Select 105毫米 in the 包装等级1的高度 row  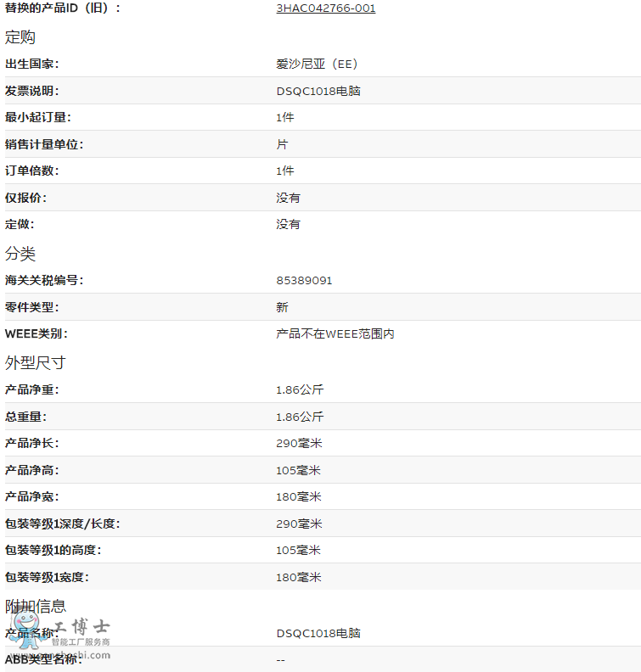(298, 550)
